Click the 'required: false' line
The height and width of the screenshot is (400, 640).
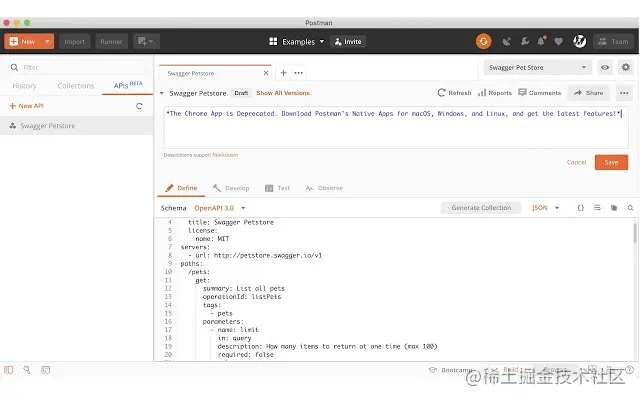(x=245, y=355)
